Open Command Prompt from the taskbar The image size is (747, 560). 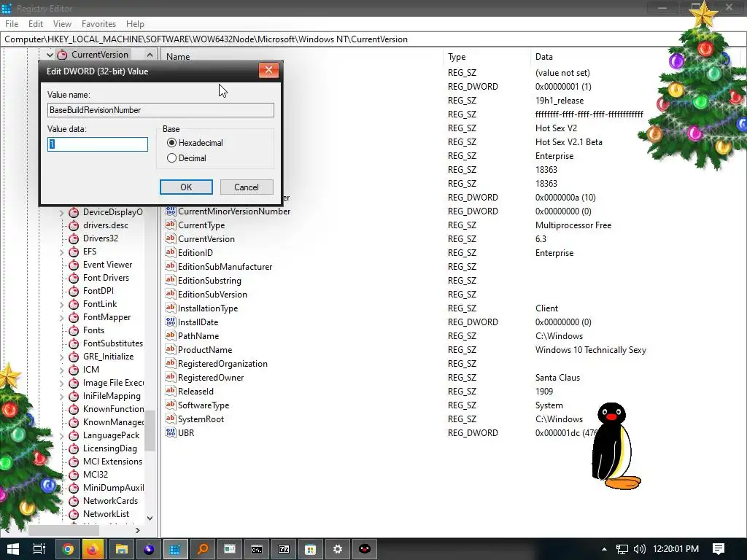pyautogui.click(x=256, y=549)
